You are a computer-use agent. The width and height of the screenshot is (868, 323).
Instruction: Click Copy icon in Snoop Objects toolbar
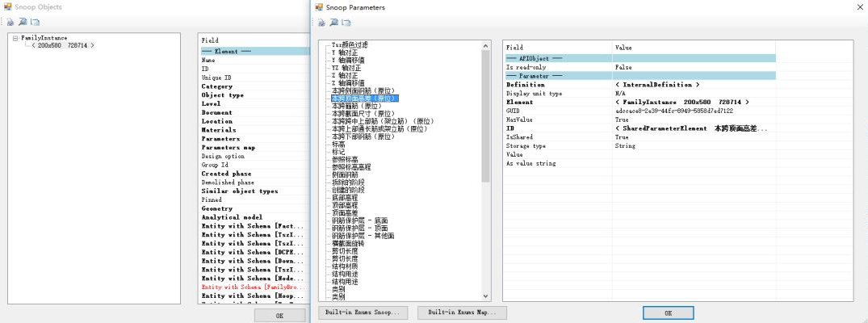click(35, 22)
